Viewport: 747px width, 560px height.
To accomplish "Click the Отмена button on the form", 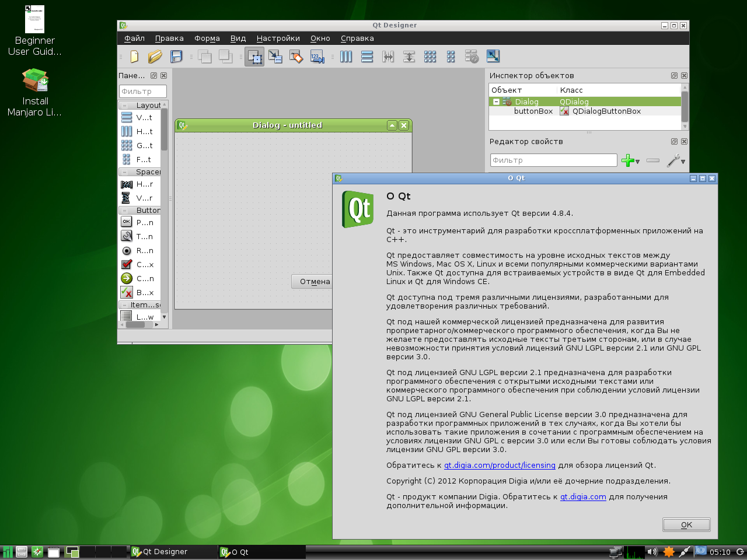I will [x=312, y=281].
